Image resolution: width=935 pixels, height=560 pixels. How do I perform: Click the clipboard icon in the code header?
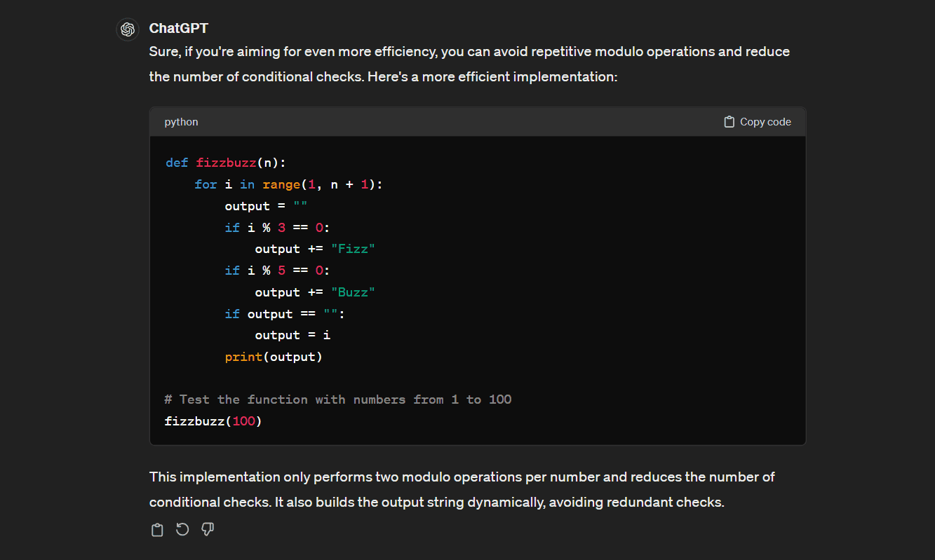[729, 122]
